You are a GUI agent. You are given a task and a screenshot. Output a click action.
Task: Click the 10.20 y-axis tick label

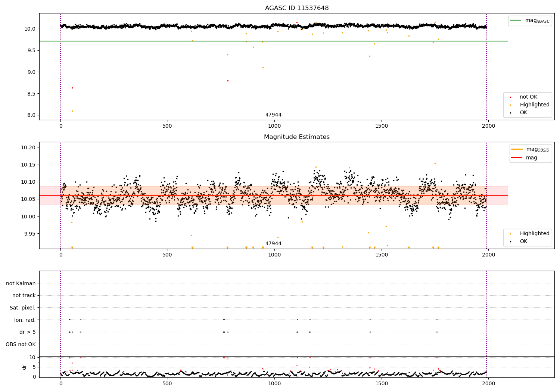[28, 148]
